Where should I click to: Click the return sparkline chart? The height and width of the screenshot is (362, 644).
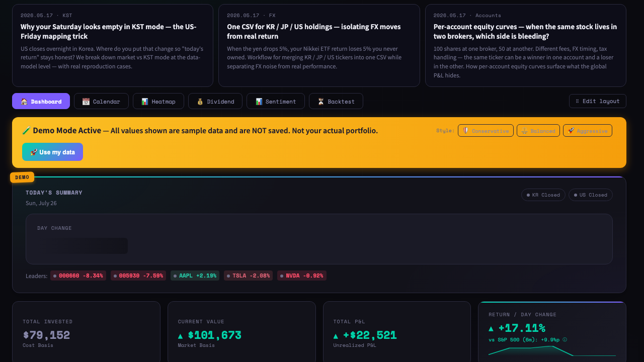[x=552, y=350]
